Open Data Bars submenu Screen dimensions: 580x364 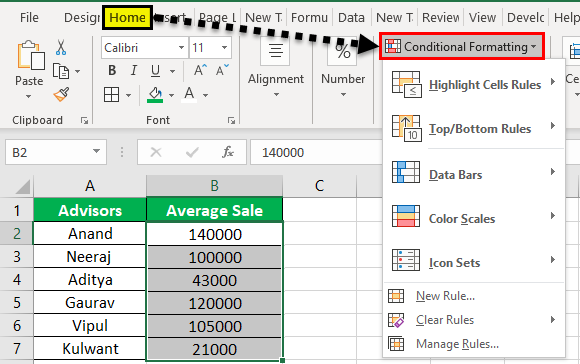click(x=474, y=174)
